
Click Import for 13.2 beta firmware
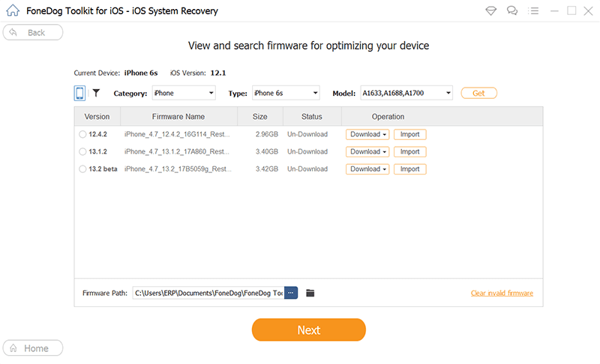409,169
